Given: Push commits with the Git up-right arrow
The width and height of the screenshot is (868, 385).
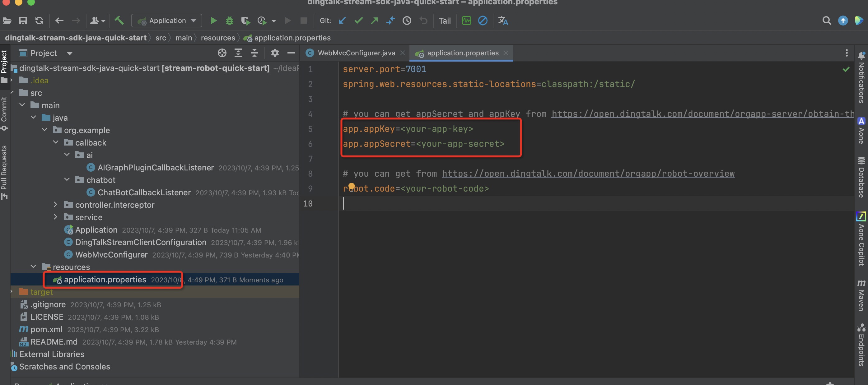Looking at the screenshot, I should pyautogui.click(x=374, y=21).
